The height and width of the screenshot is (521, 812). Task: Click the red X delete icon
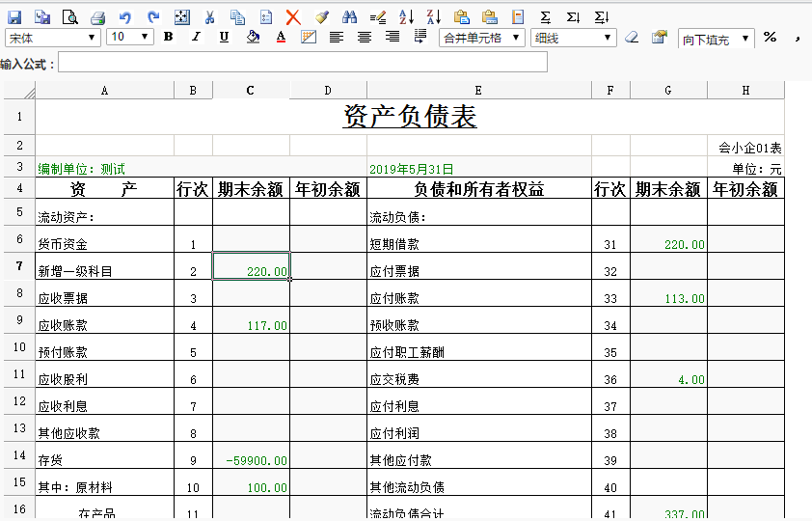[293, 17]
